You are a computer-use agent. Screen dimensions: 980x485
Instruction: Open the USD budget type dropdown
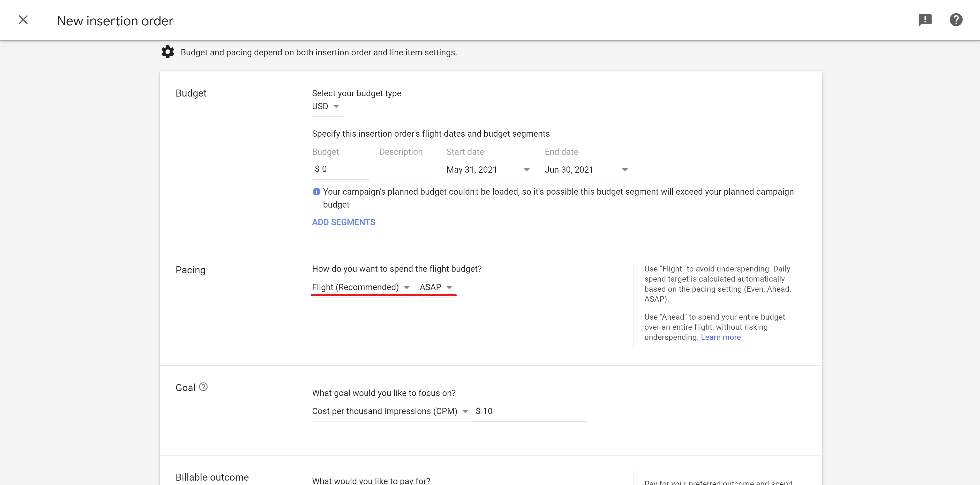[x=326, y=106]
